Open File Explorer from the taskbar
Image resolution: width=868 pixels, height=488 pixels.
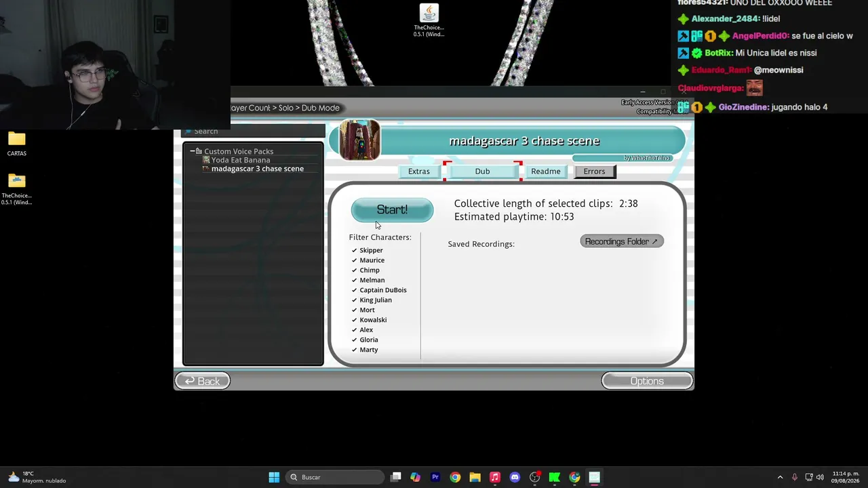[x=475, y=477]
